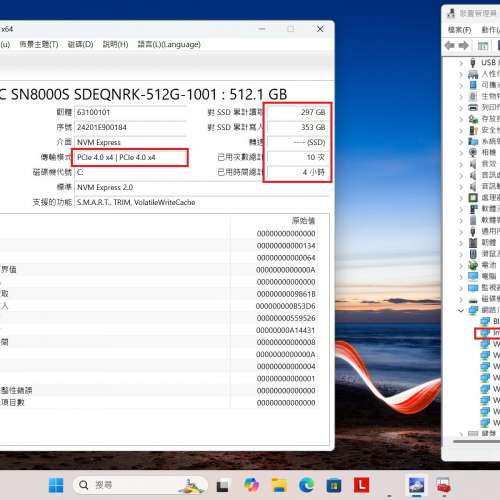500x500 pixels.
Task: Click the power-on count 10 次
Action: click(316, 157)
